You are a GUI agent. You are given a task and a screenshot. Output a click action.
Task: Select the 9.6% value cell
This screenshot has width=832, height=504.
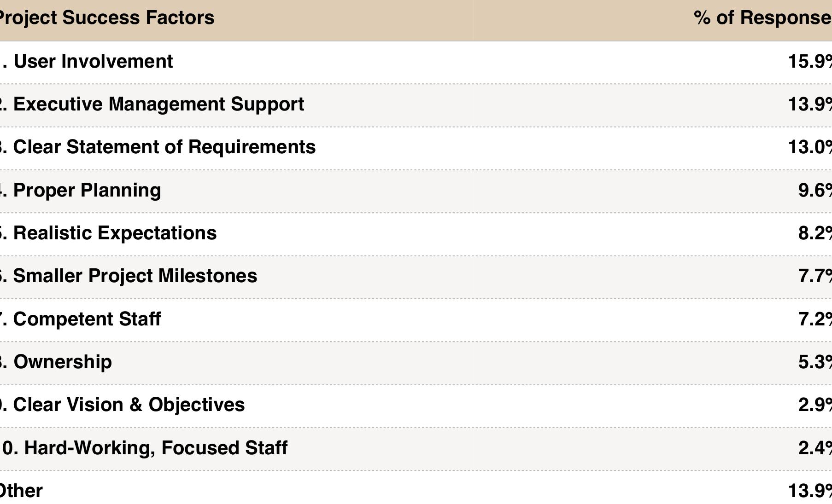pos(814,190)
